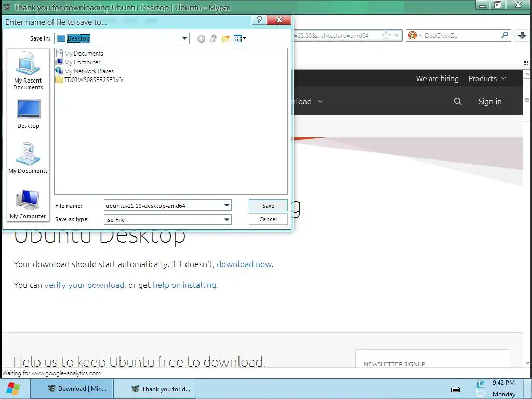Click the taskbar clock showing 9:42 PM
Screen dimensions: 532x399
point(503,383)
